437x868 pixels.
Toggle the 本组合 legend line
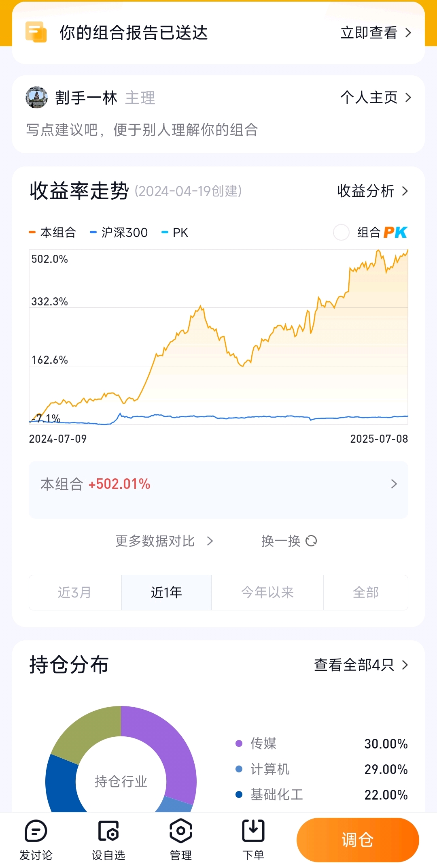52,232
